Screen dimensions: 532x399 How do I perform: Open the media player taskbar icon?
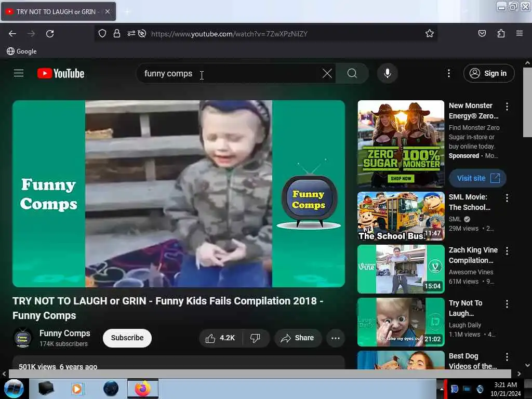(x=77, y=389)
